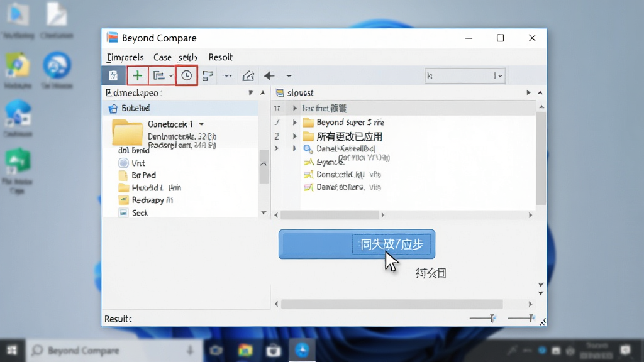Open the Case menu
644x362 pixels.
point(162,57)
